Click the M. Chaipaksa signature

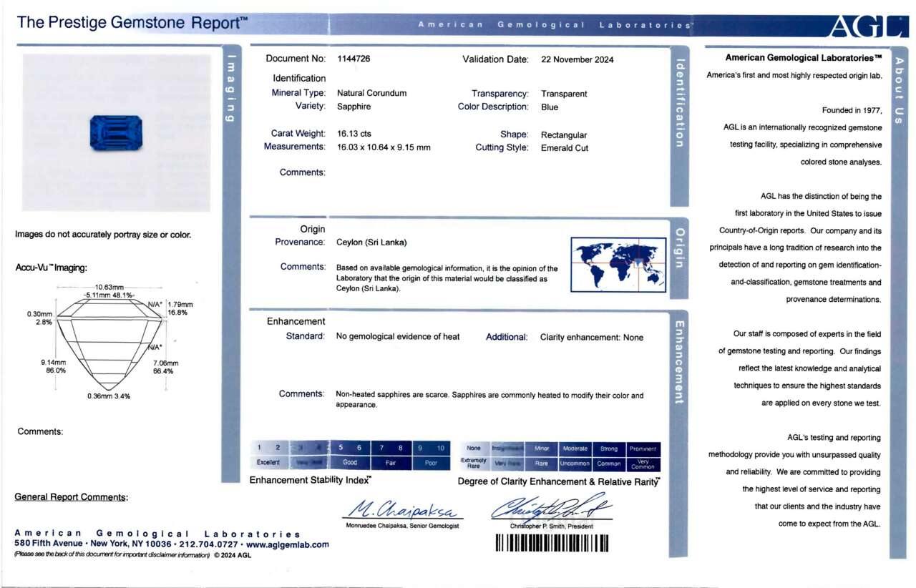click(404, 509)
